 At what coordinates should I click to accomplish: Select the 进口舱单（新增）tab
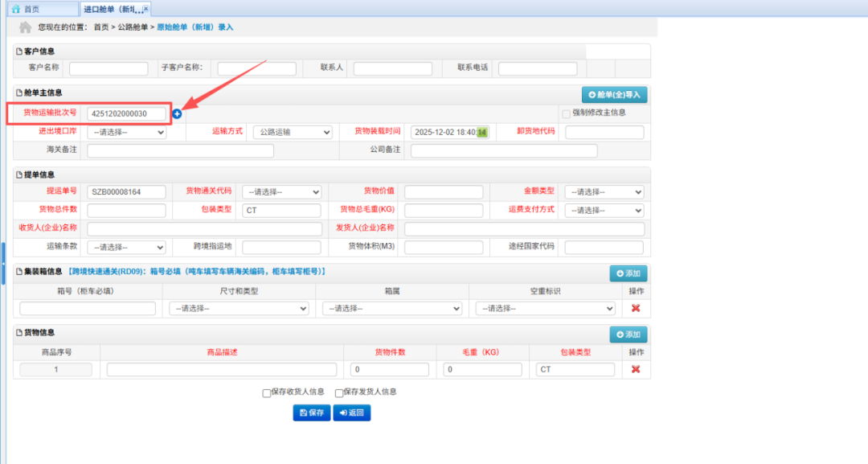[x=115, y=9]
